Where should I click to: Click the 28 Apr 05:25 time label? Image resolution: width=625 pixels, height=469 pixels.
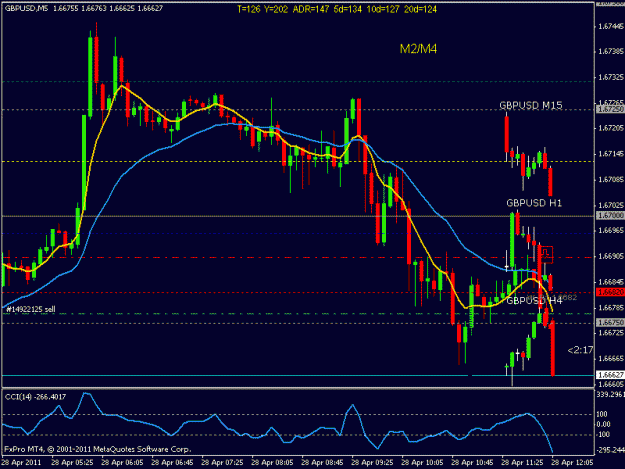coord(73,462)
